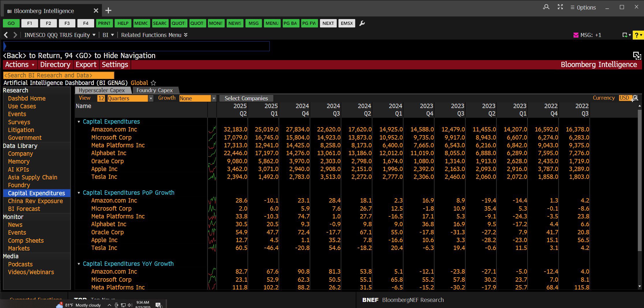Switch to the Foundry Capex tab
644x308 pixels.
pos(155,90)
